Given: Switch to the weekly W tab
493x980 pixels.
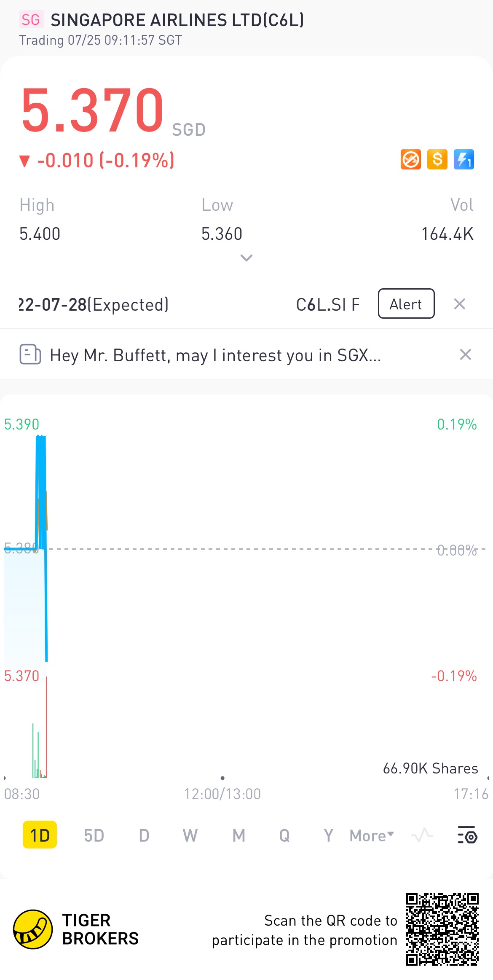Looking at the screenshot, I should (x=190, y=835).
